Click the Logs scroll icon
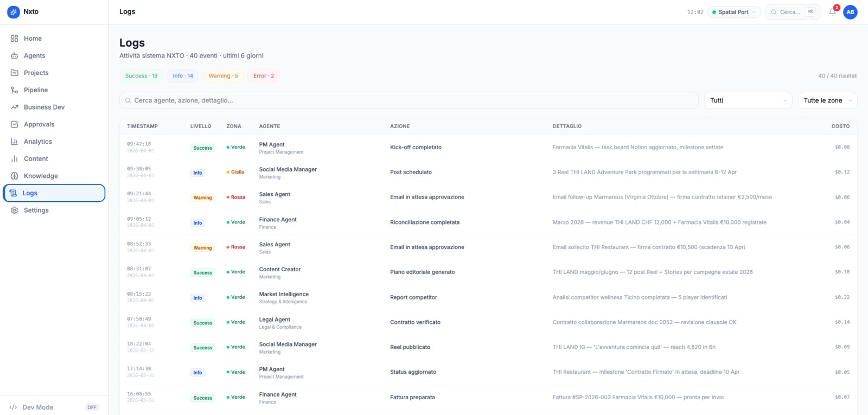The height and width of the screenshot is (415, 868). point(14,193)
